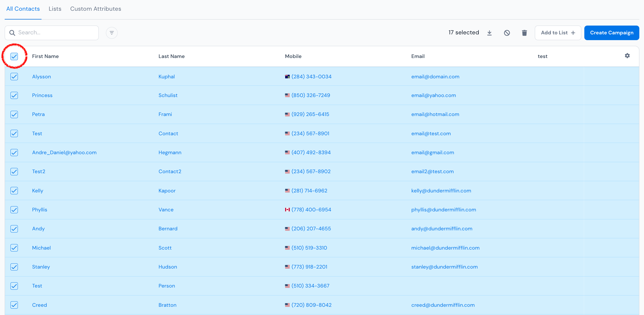Click the test column header
The height and width of the screenshot is (315, 644).
tap(543, 56)
